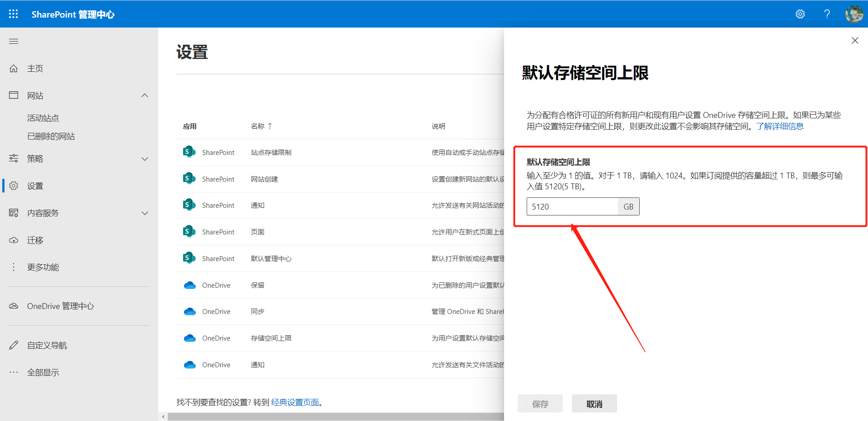The width and height of the screenshot is (868, 421).
Task: Click the SharePoint 管理中心 title
Action: tap(73, 14)
